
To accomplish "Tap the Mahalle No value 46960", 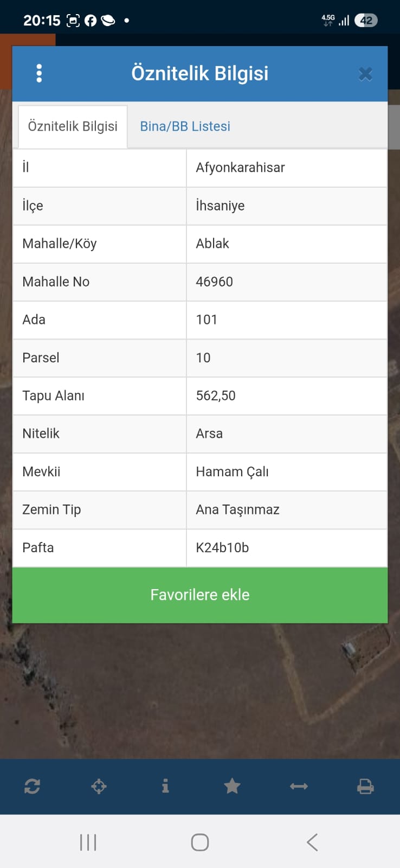I will (214, 282).
